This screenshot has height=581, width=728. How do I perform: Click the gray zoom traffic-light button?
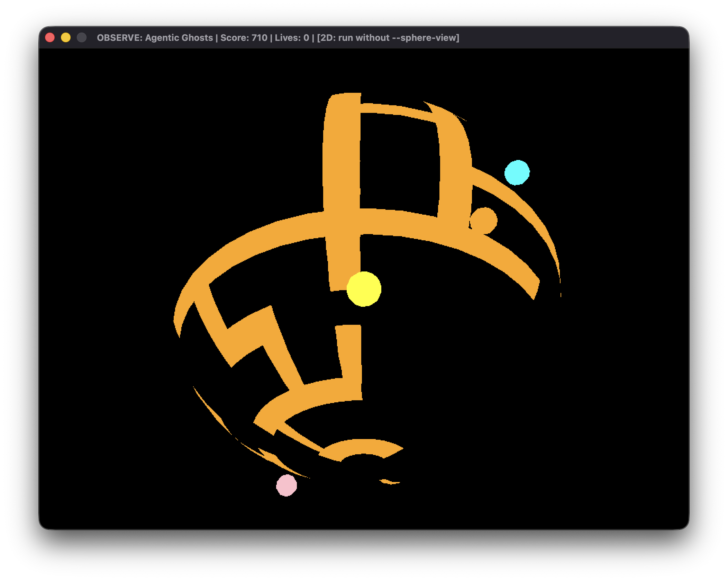[81, 37]
